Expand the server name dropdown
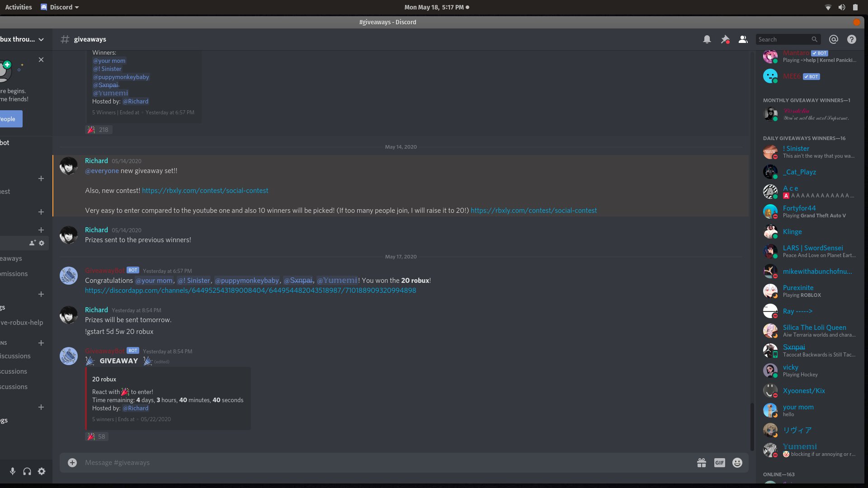868x488 pixels. pos(41,39)
